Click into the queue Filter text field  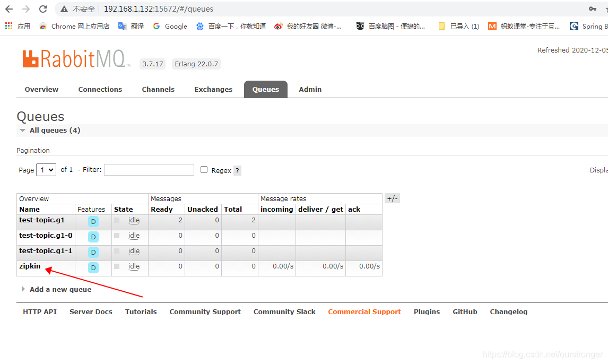[x=149, y=170]
